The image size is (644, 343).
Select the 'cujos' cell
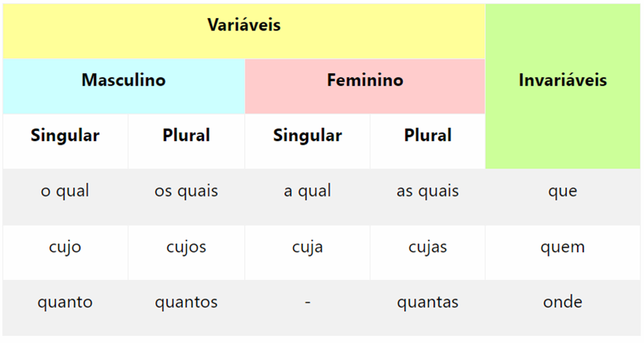[186, 247]
